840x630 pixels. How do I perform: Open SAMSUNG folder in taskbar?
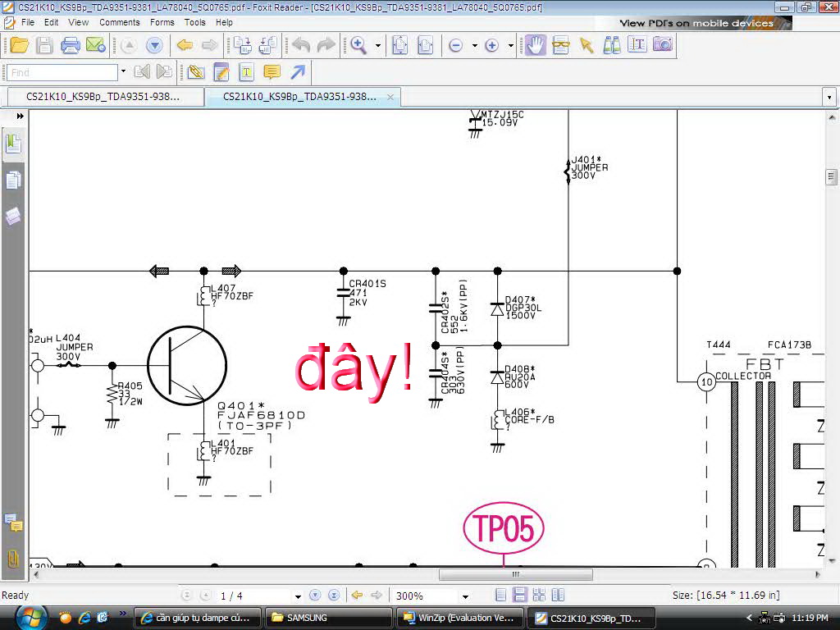328,618
